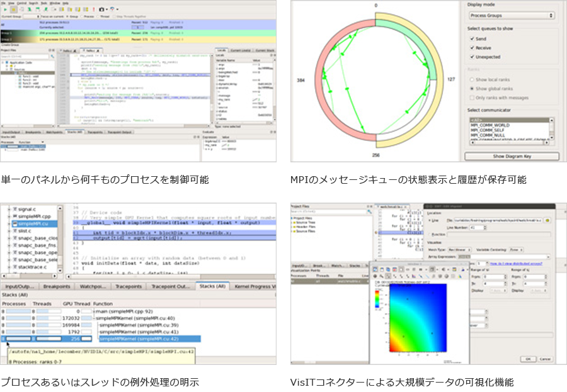Toggle the Unexpected queue checkbox
Viewport: 567px width, 392px height.
tap(472, 57)
